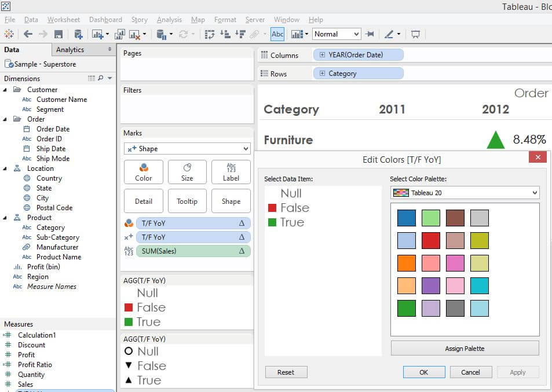The width and height of the screenshot is (552, 392).
Task: Toggle the Show Mark Labels Abc icon
Action: [277, 34]
